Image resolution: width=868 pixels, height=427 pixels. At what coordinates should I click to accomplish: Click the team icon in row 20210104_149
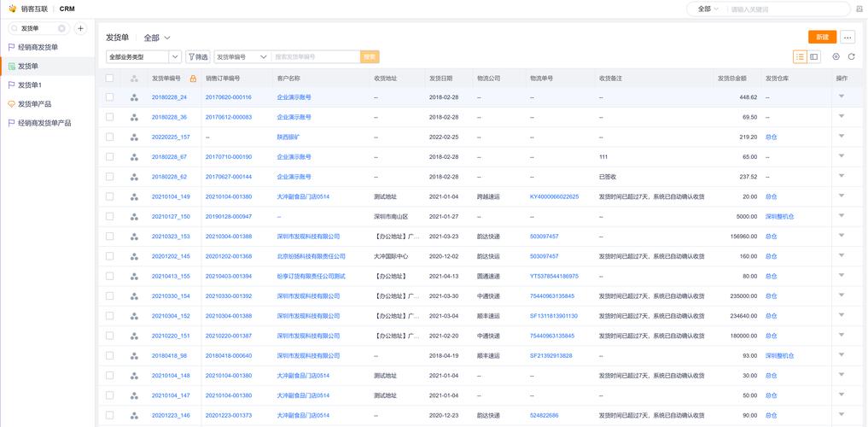pyautogui.click(x=134, y=196)
